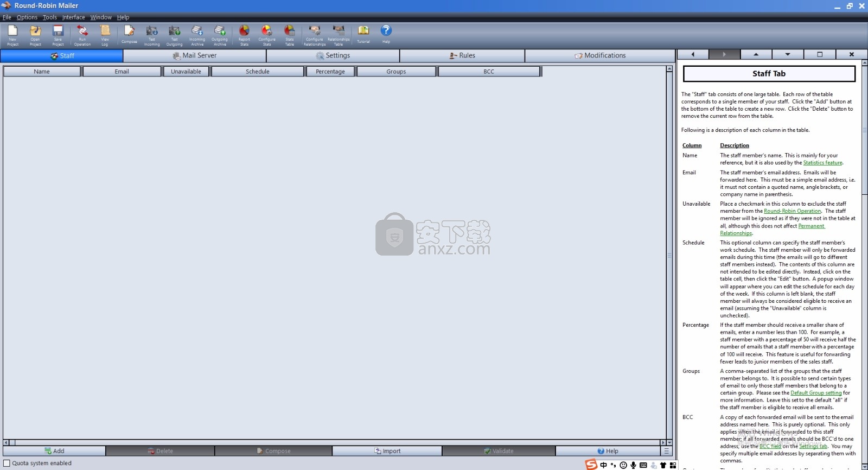Click the BCC column header

click(489, 72)
